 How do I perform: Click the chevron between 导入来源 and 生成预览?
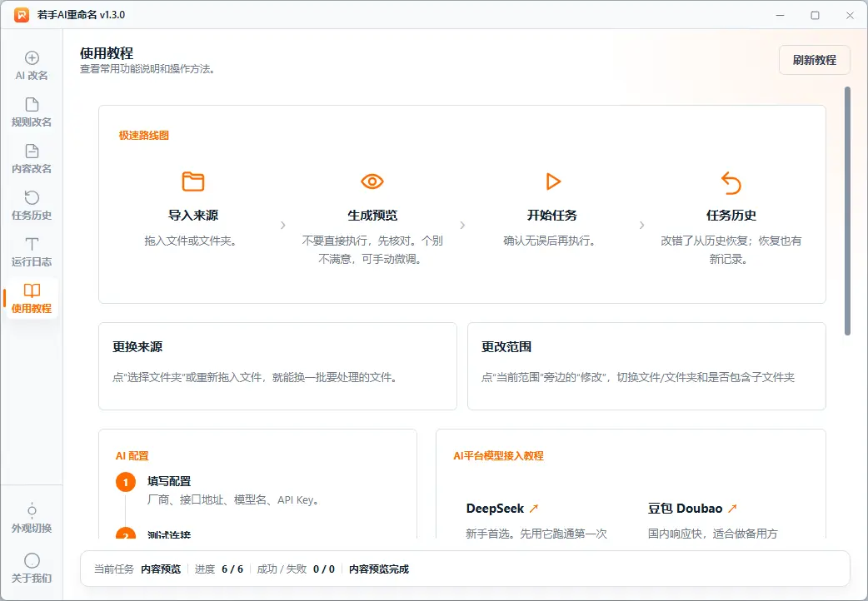pyautogui.click(x=283, y=226)
